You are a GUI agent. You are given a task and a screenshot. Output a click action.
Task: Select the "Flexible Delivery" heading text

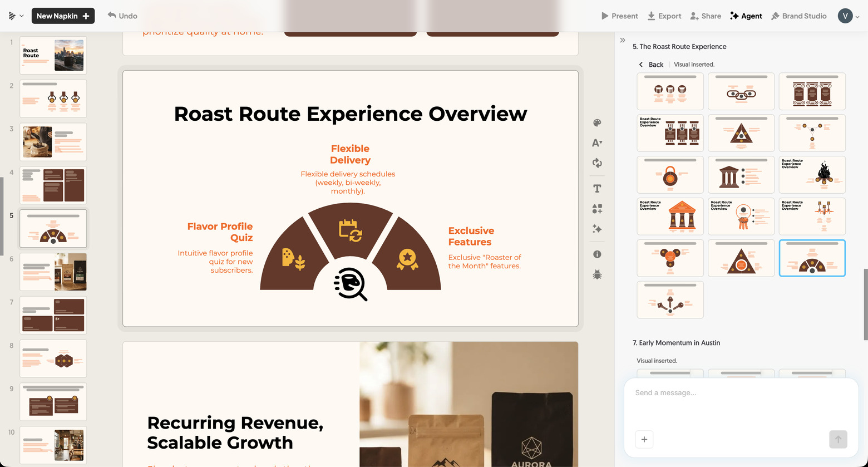pyautogui.click(x=350, y=154)
